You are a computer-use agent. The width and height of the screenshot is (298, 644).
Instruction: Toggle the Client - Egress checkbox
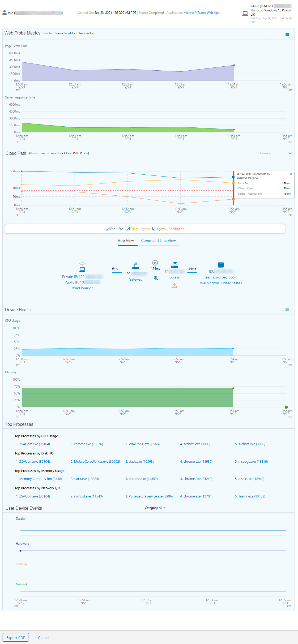click(128, 229)
